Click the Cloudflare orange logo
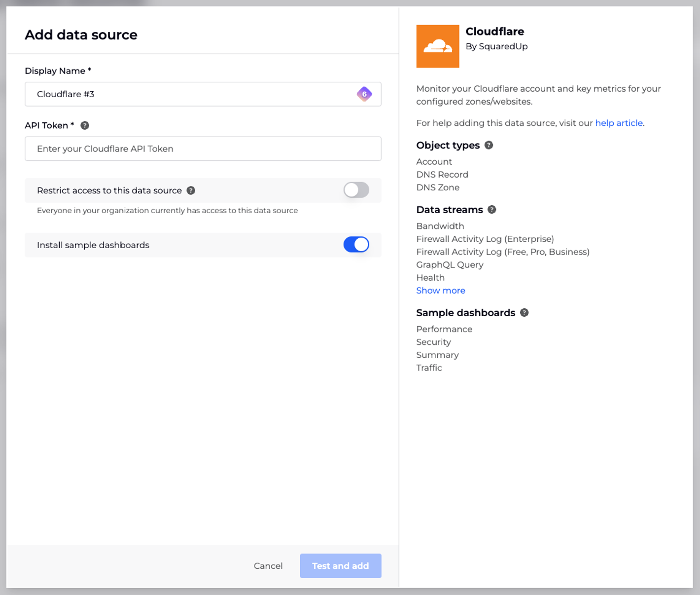Image resolution: width=700 pixels, height=595 pixels. pos(438,46)
